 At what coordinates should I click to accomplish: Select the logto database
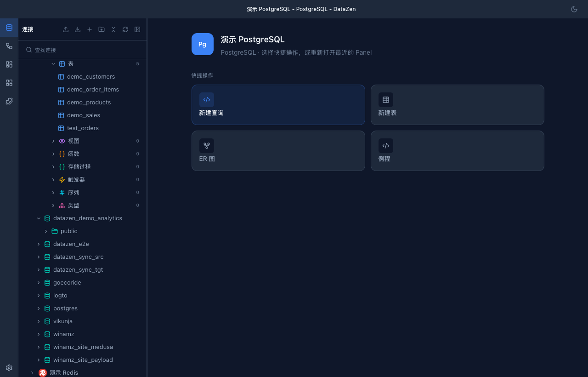[83, 296]
